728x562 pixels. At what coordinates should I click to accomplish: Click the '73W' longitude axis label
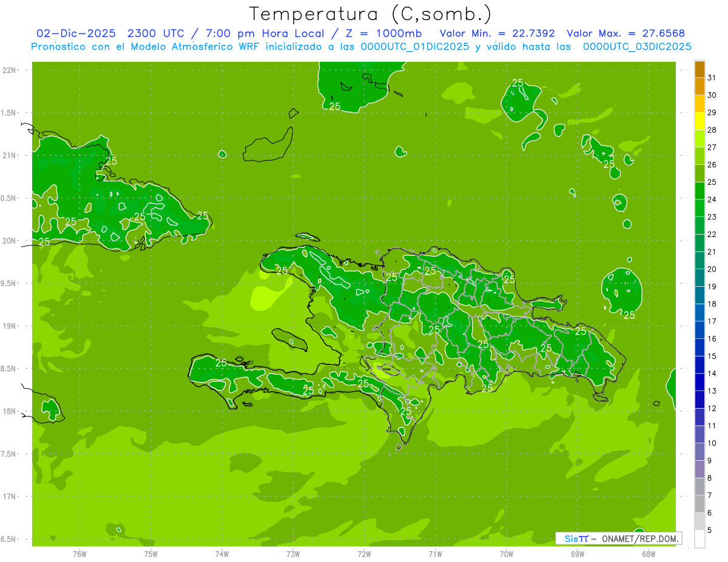293,554
